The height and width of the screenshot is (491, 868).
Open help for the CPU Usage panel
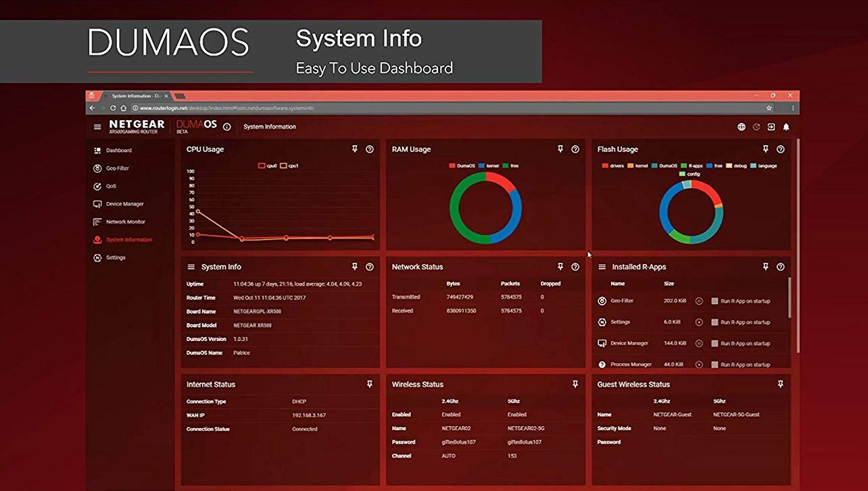tap(370, 149)
